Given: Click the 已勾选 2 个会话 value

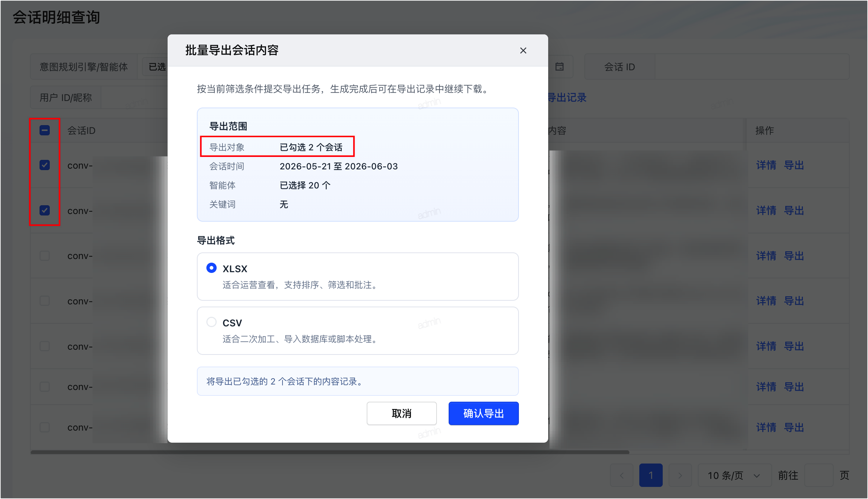Looking at the screenshot, I should click(311, 147).
